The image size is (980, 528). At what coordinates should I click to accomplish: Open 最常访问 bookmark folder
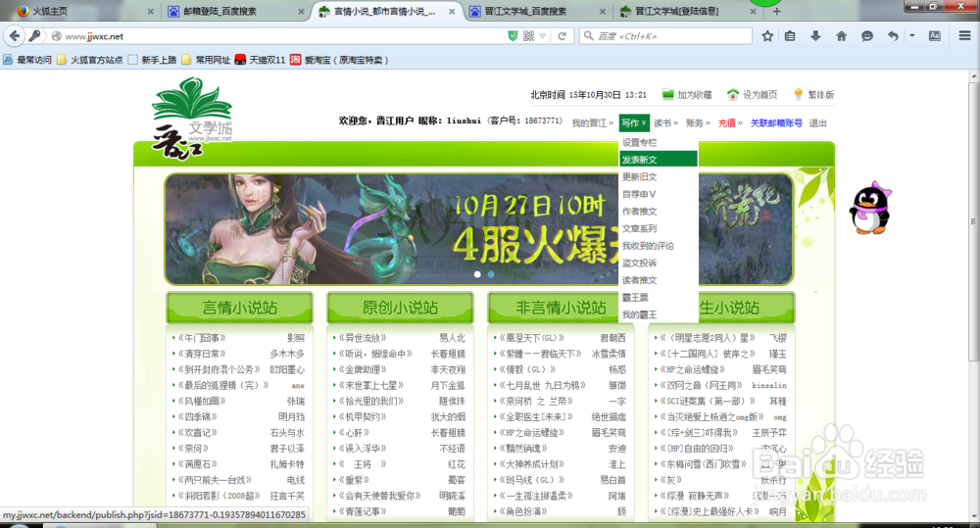[27, 60]
